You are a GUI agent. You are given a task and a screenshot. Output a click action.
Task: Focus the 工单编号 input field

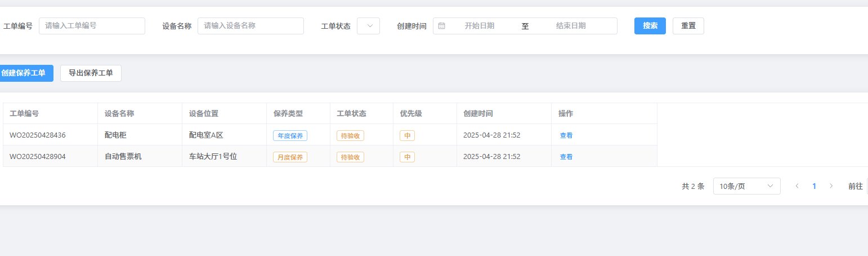92,26
